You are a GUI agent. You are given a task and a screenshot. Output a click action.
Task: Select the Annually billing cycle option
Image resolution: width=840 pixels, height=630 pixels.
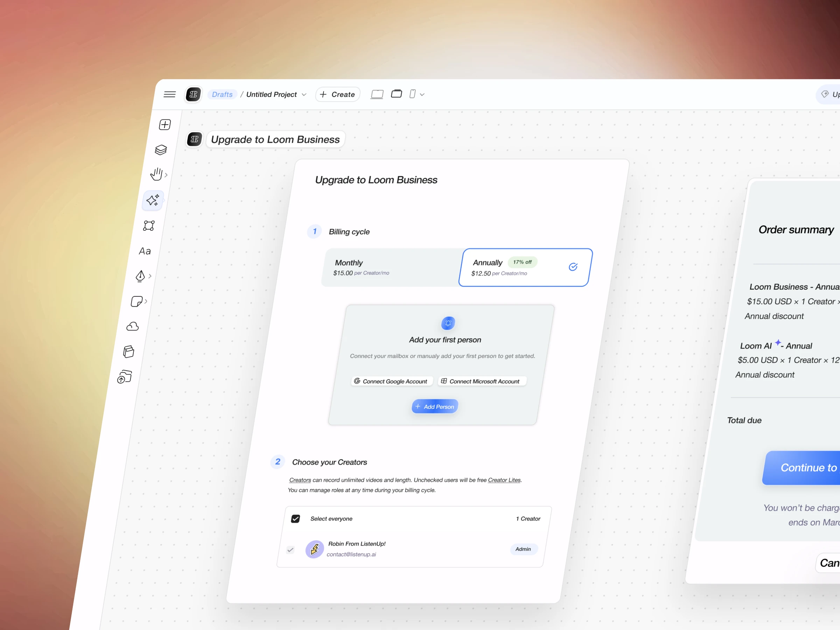coord(525,267)
